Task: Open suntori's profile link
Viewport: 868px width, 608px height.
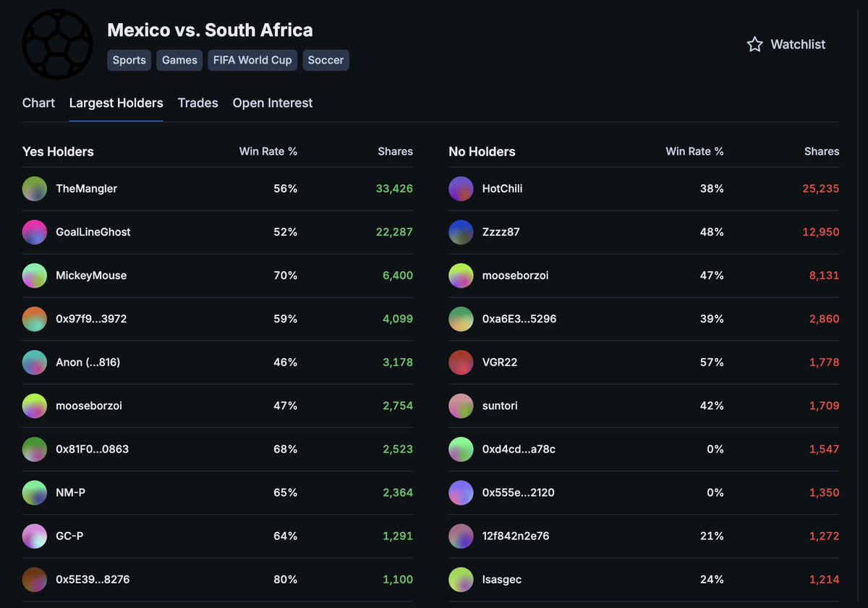Action: tap(500, 406)
